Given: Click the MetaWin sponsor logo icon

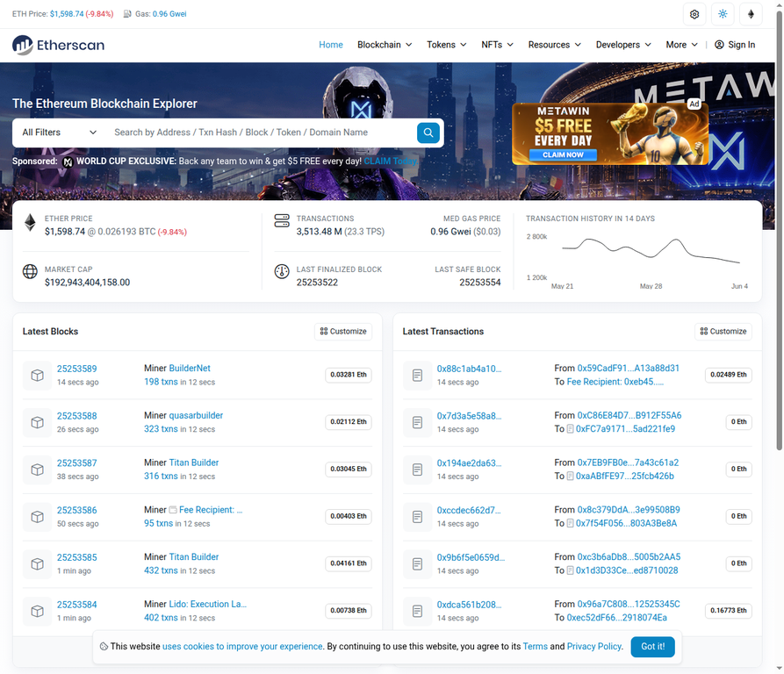Looking at the screenshot, I should coord(68,161).
